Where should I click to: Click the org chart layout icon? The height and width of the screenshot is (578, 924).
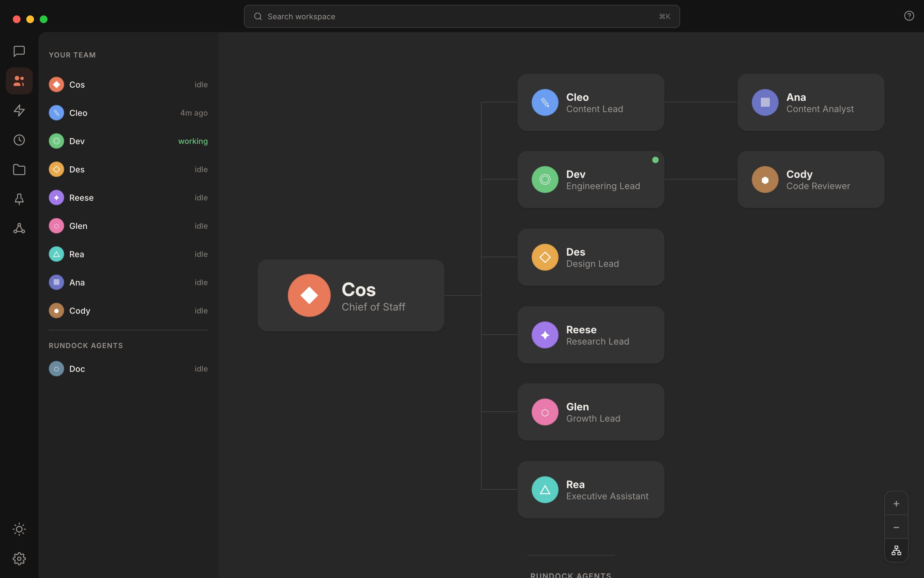coord(896,550)
